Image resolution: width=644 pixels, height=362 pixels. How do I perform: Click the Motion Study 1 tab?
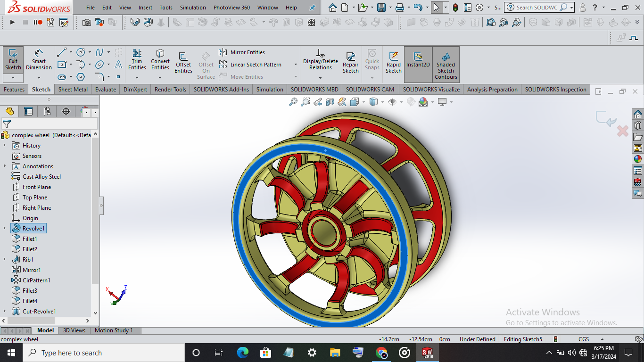[x=114, y=330]
